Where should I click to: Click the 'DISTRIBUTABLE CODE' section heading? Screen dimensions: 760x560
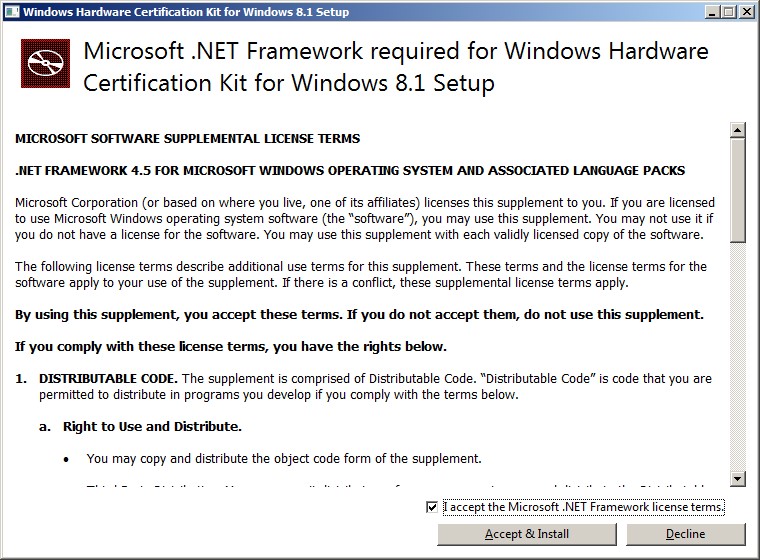coord(109,379)
